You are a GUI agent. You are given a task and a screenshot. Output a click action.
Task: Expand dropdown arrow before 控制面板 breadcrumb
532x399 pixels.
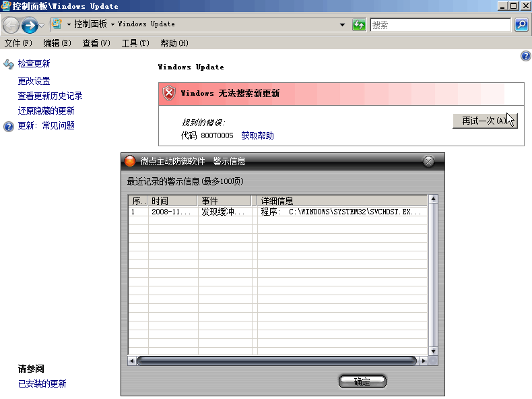click(x=69, y=24)
